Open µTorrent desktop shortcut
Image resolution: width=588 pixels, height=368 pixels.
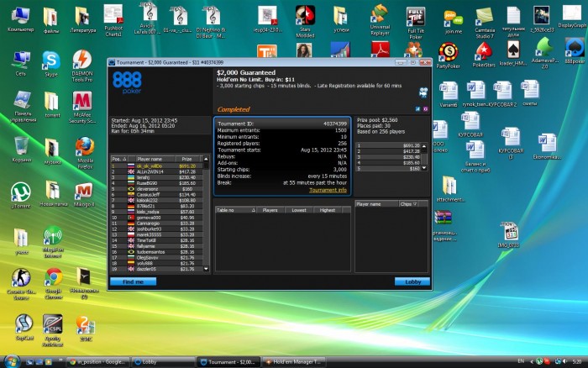click(20, 193)
